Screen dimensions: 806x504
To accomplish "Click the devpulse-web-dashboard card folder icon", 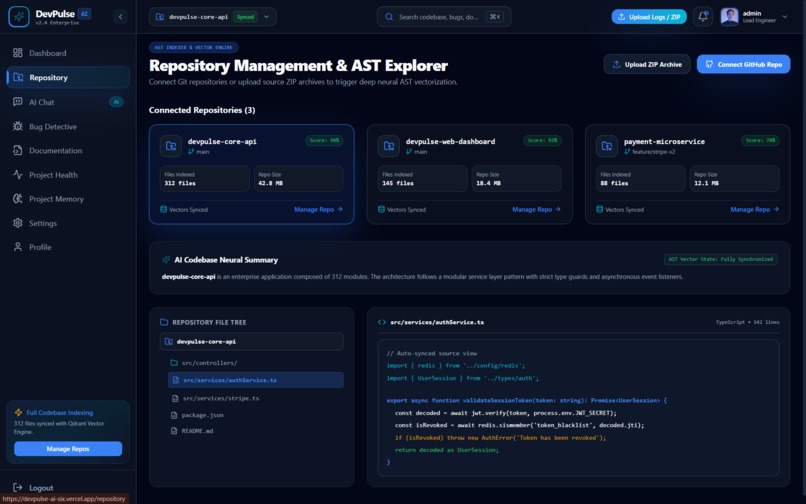I will (x=389, y=146).
